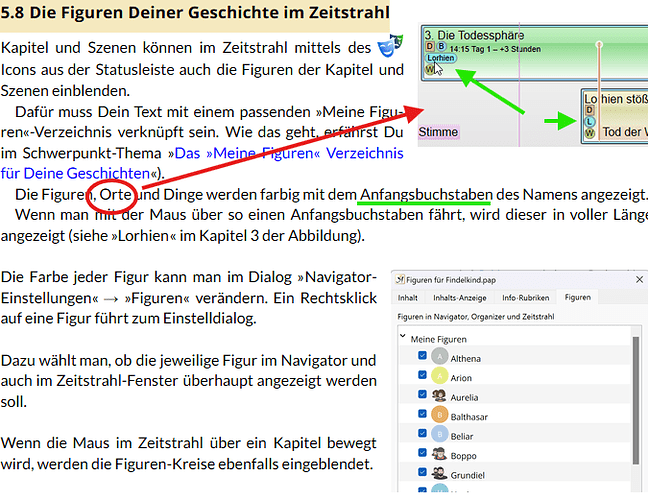This screenshot has width=648, height=500.
Task: Click Aurelia's portrait avatar icon
Action: coord(441,395)
